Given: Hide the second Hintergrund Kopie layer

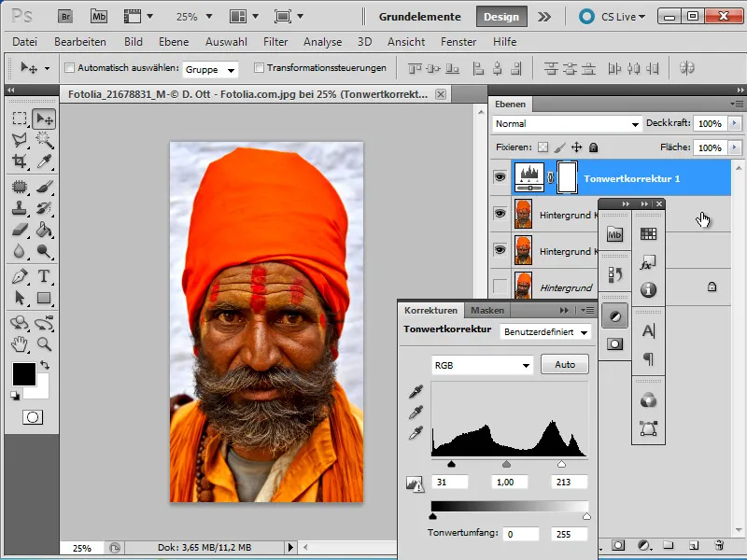Looking at the screenshot, I should click(x=500, y=249).
